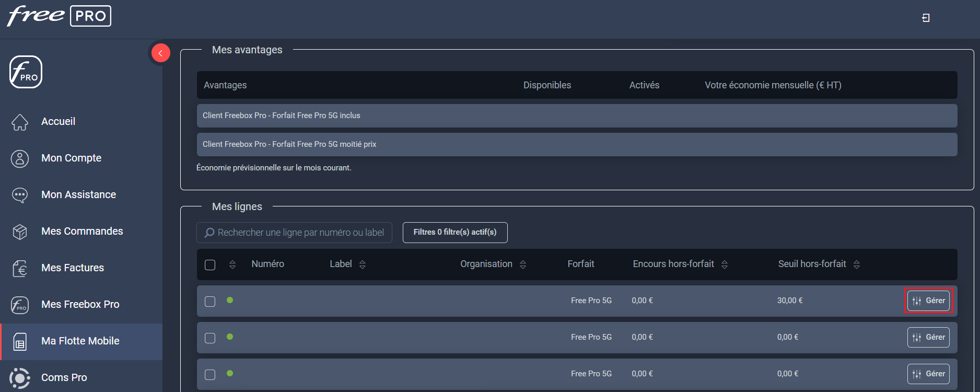Click the Mon Compte profile icon
Screen dimensions: 980x392
click(20, 158)
